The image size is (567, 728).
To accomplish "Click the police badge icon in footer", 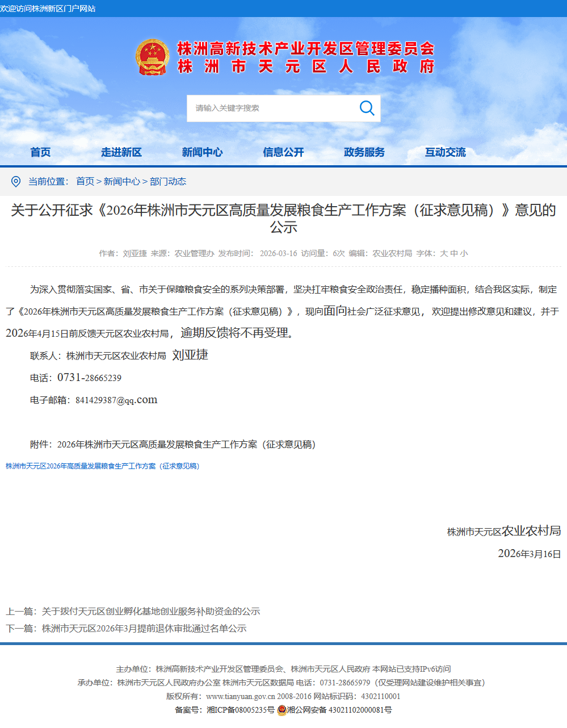I will click(x=282, y=710).
